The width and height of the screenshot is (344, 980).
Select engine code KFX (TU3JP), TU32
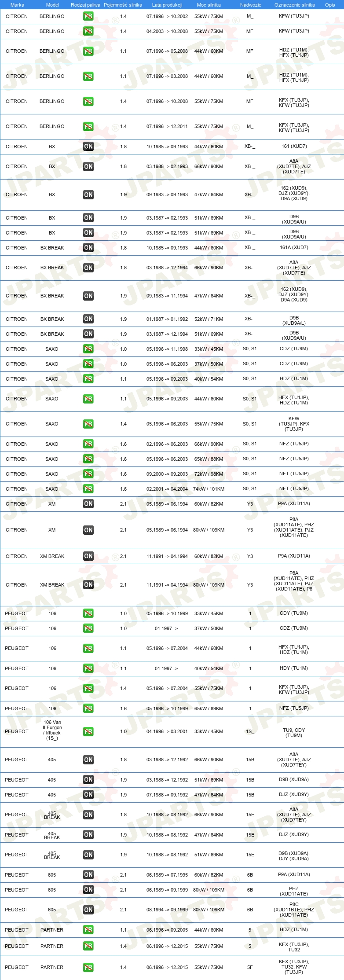click(x=294, y=947)
